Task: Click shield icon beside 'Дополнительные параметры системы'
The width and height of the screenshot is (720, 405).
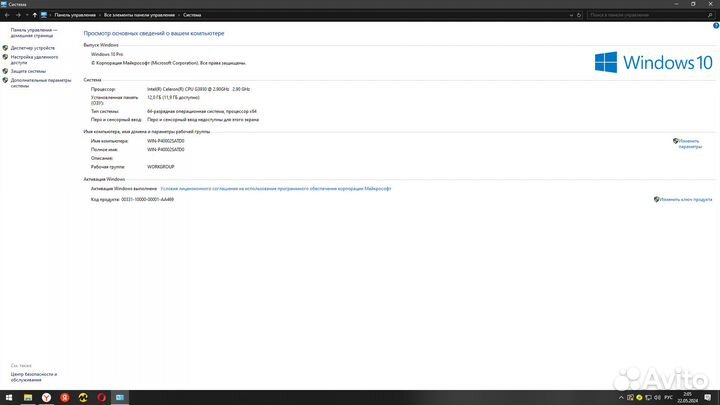Action: pyautogui.click(x=5, y=80)
